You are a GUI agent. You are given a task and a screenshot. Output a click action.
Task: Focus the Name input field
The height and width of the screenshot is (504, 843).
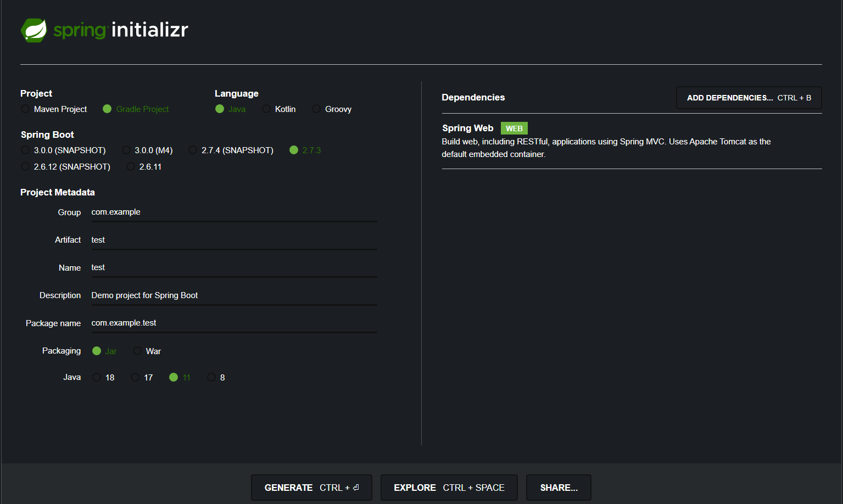tap(234, 267)
